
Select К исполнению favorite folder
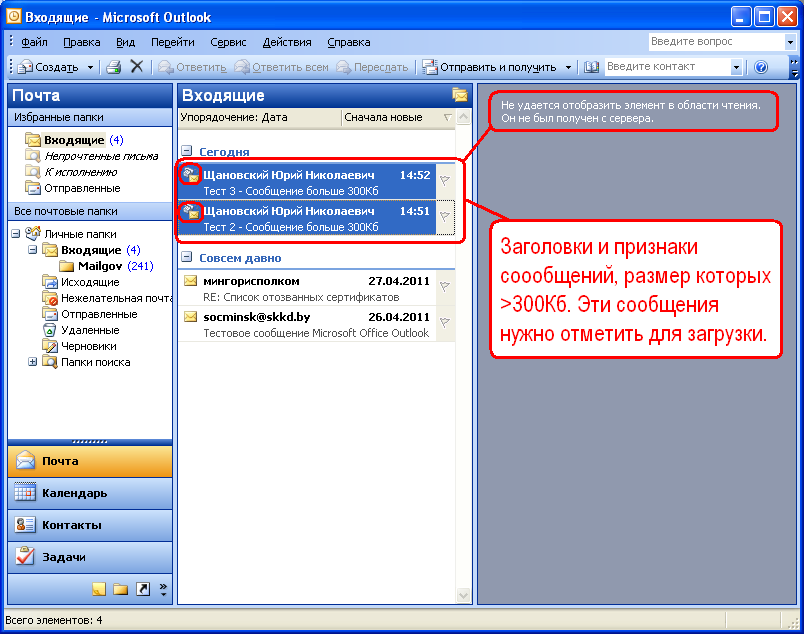click(x=71, y=172)
